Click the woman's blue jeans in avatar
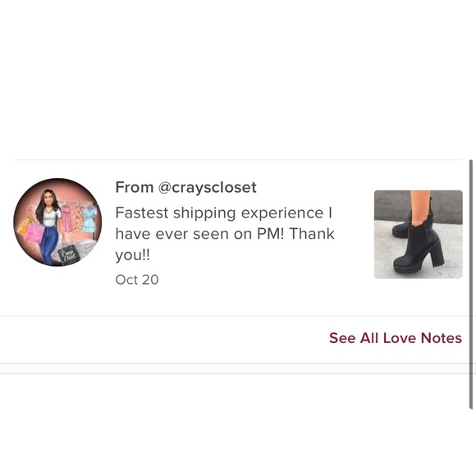Screen dimensions: 476x476 pos(50,244)
